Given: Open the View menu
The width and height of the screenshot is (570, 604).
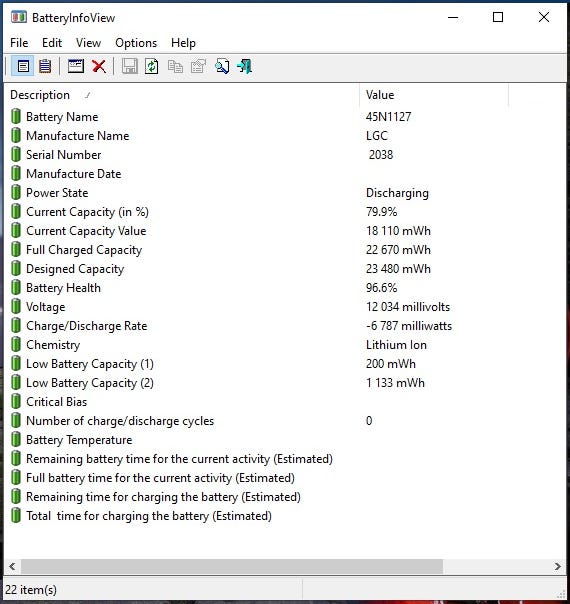Looking at the screenshot, I should click(88, 43).
